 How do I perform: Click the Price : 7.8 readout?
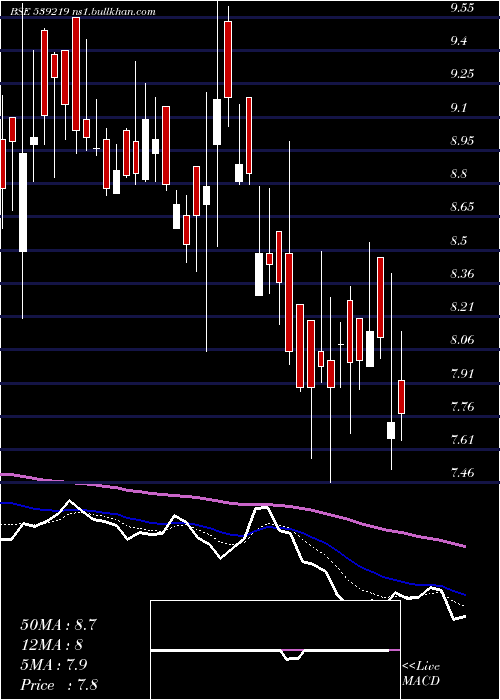pos(59,684)
